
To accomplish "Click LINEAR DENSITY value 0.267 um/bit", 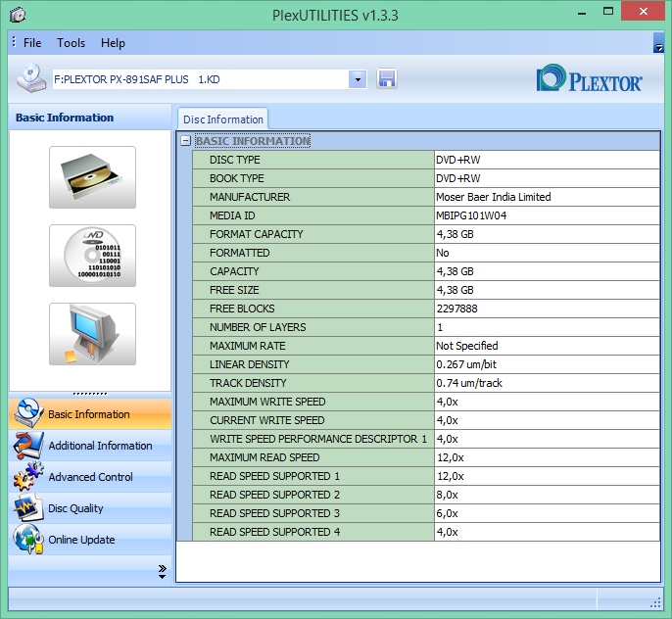I will [x=466, y=364].
